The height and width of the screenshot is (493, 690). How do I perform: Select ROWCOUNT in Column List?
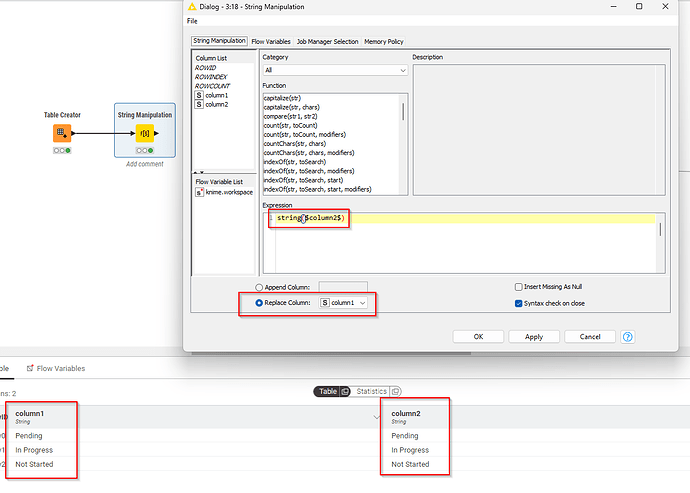[213, 86]
